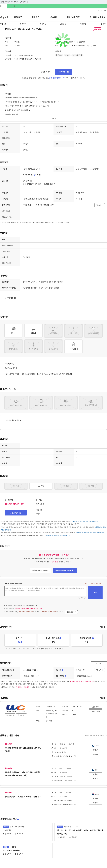Click the 자녀 학자금 지원 icon

coord(94,331)
